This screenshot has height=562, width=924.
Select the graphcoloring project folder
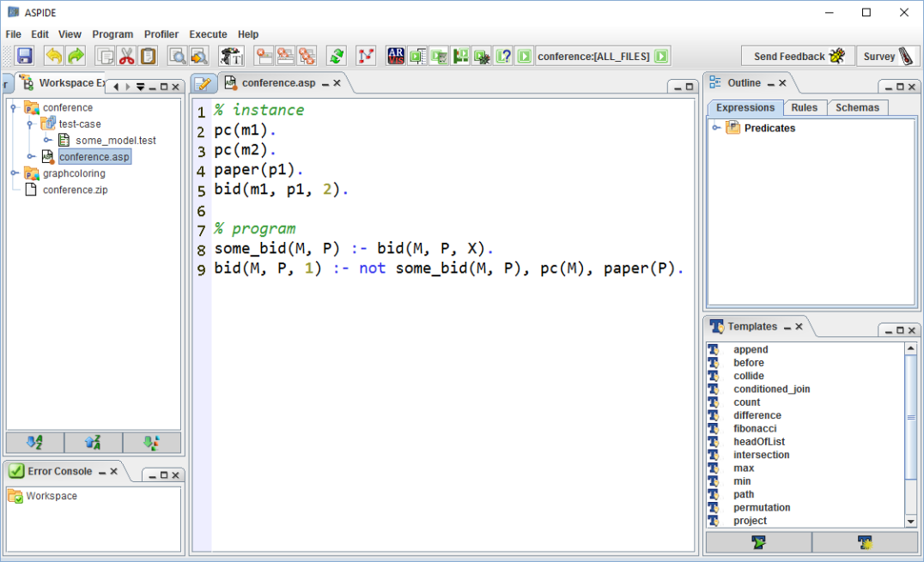(x=74, y=173)
